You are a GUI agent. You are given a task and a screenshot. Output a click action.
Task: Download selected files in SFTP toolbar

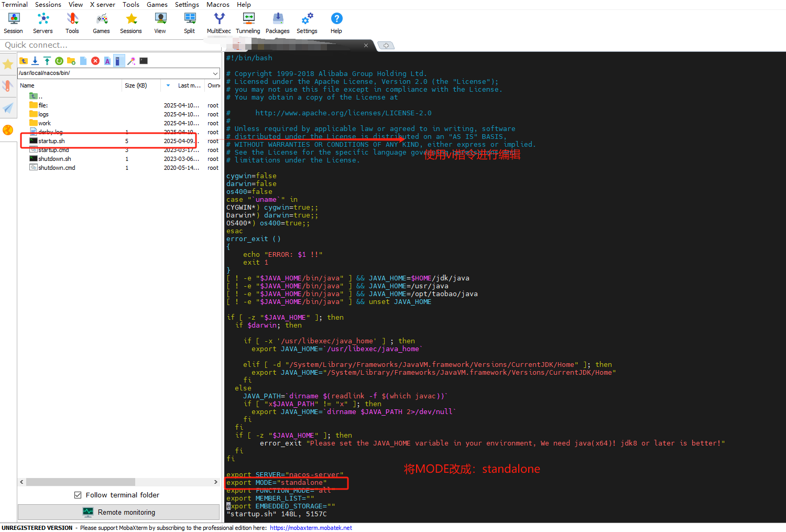tap(35, 61)
